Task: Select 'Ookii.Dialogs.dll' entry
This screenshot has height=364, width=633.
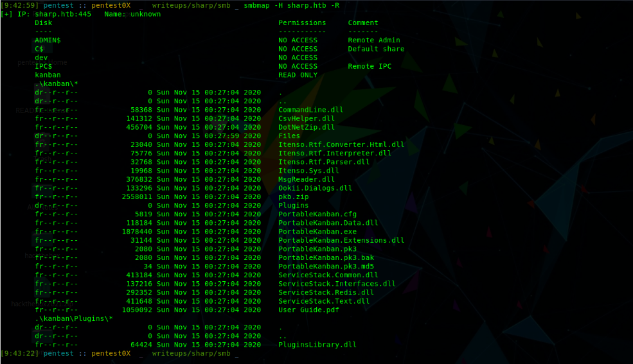Action: point(315,188)
